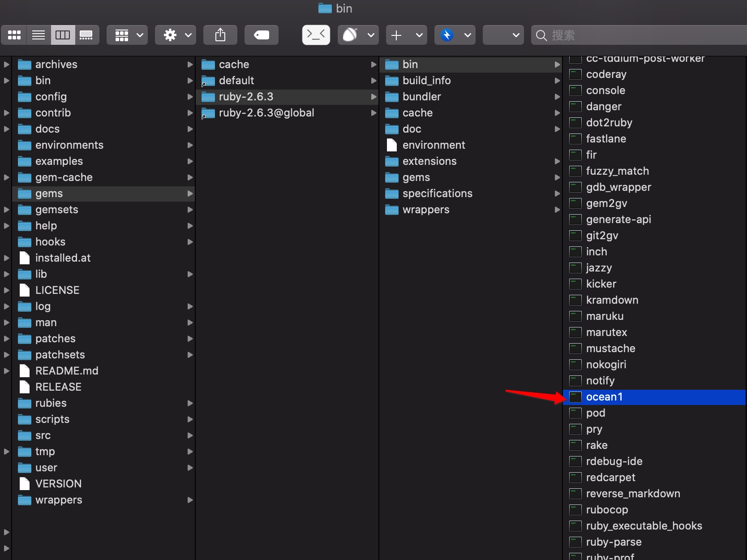This screenshot has width=747, height=560.
Task: Expand the docs folder disclosure arrow
Action: (6, 129)
